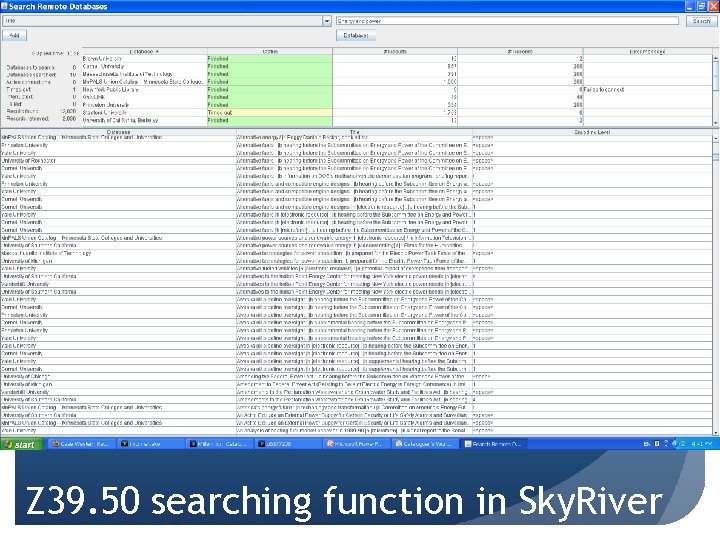Click the 'Records retrieved' statistic label
Image resolution: width=720 pixels, height=540 pixels.
(28, 118)
